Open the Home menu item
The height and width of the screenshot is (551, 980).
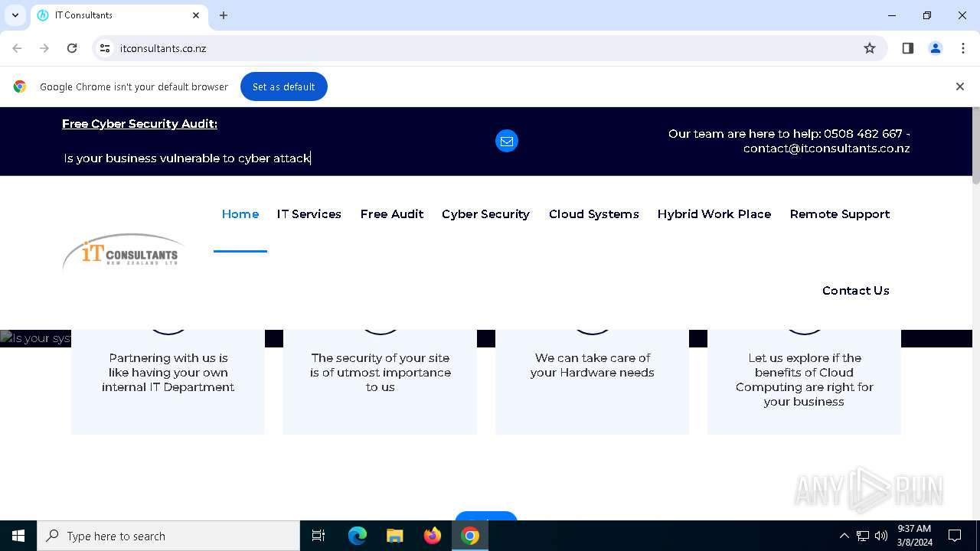240,214
